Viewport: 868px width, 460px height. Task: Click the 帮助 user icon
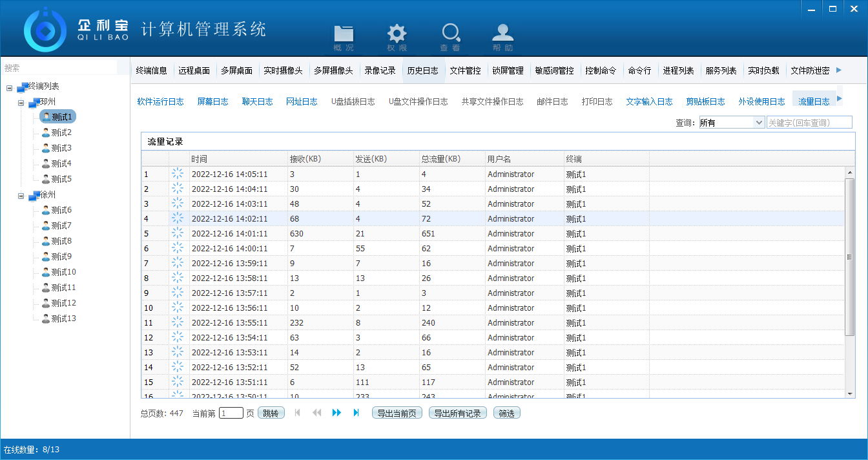502,35
